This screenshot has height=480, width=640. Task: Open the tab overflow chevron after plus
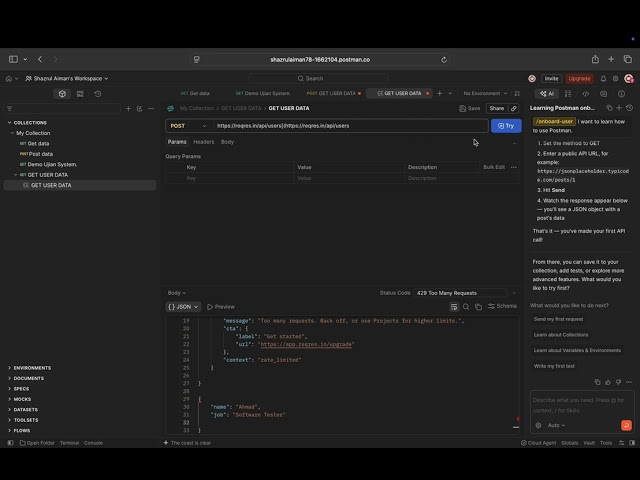[x=450, y=93]
